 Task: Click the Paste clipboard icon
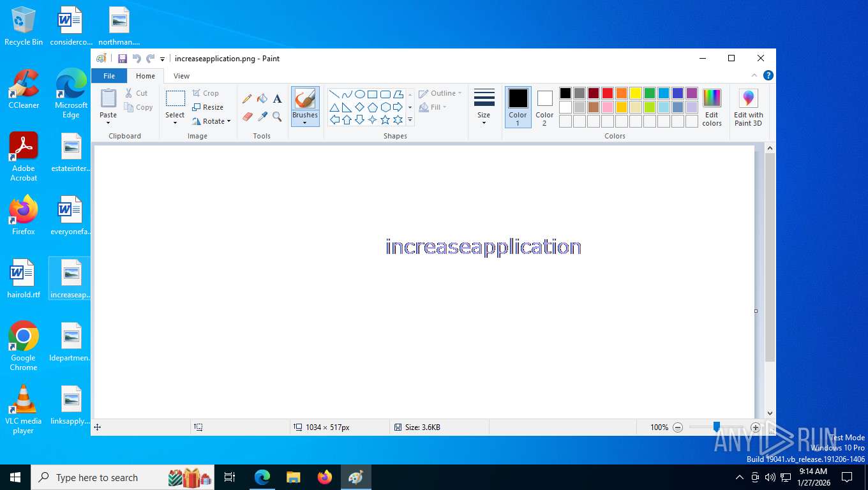click(108, 98)
